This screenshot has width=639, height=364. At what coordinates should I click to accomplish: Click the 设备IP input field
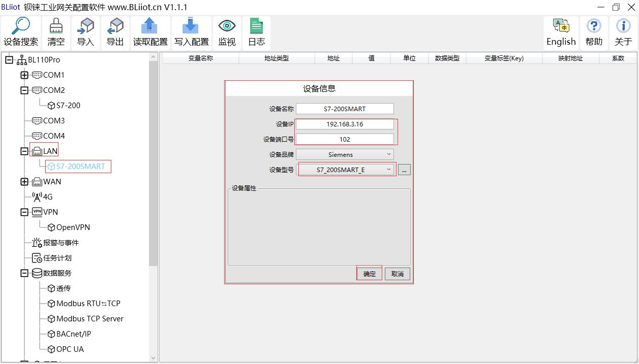pos(345,124)
